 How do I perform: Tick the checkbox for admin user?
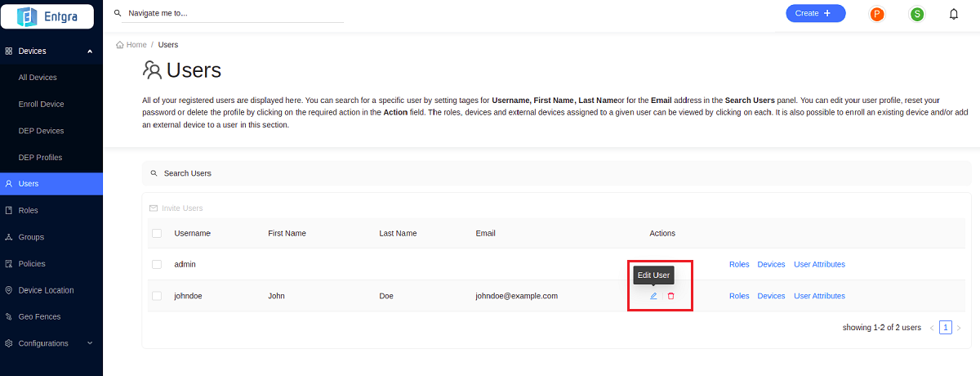pyautogui.click(x=157, y=265)
